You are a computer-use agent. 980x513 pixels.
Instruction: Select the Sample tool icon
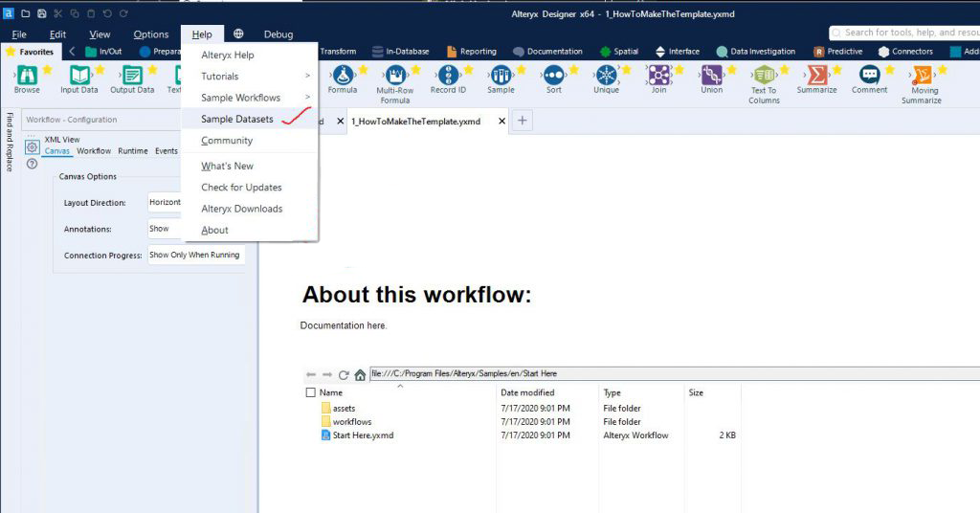501,75
